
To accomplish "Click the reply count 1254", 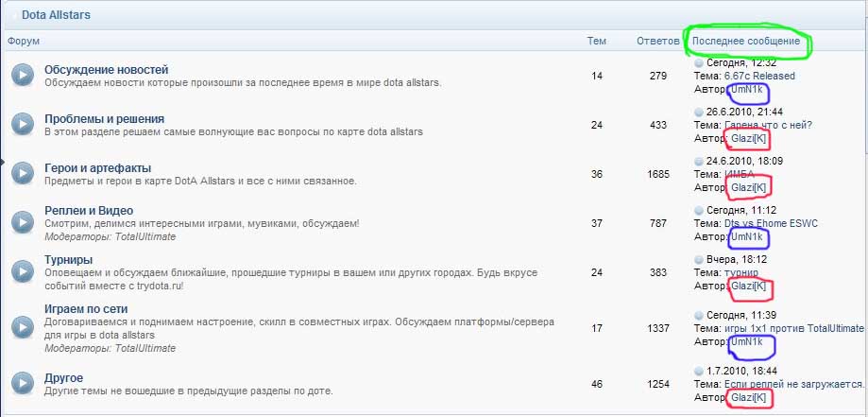I will 658,384.
